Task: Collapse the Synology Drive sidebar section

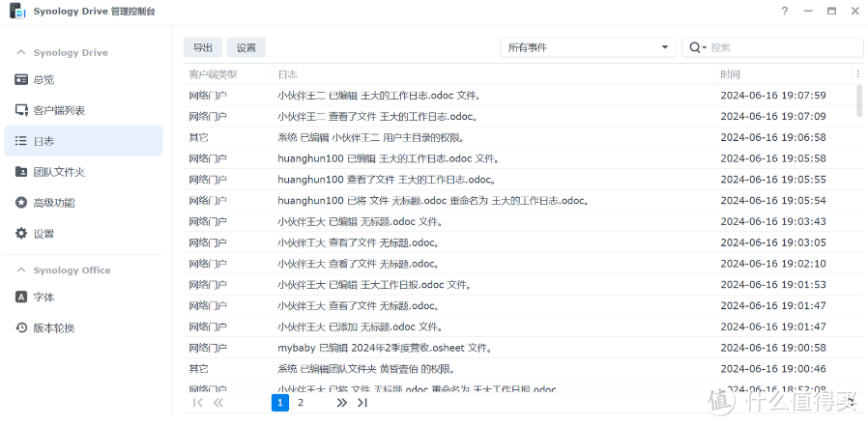Action: click(21, 52)
